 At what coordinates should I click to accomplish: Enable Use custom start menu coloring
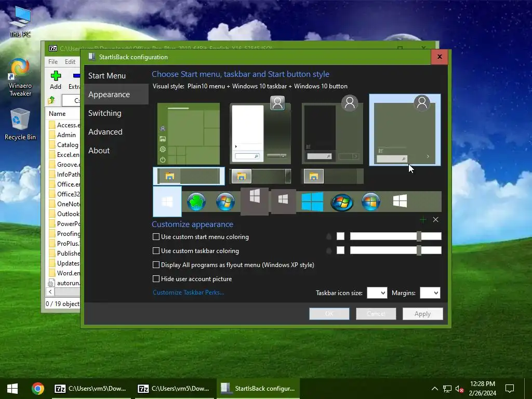click(x=156, y=237)
